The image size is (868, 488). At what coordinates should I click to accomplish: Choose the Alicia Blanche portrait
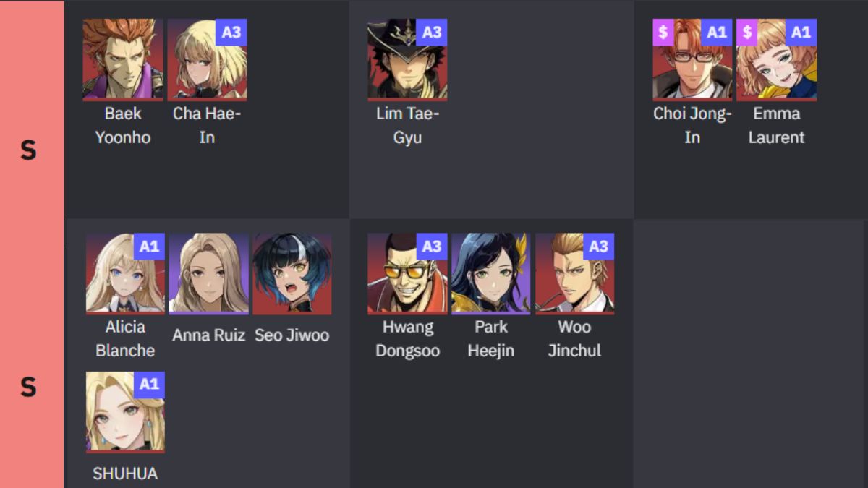click(125, 274)
